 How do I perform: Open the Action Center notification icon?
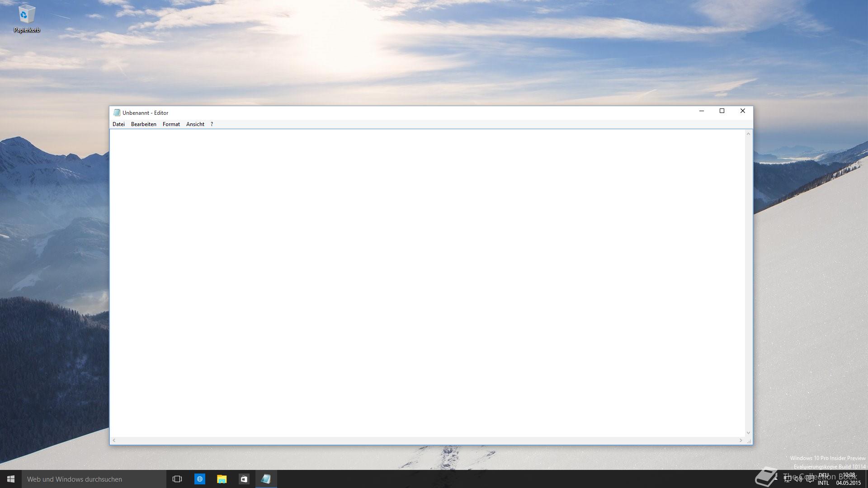(x=810, y=479)
